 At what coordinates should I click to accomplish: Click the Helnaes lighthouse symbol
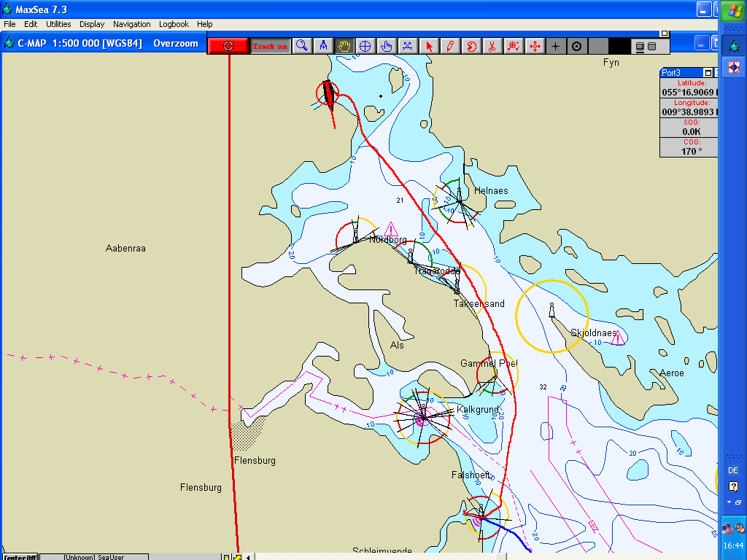pyautogui.click(x=460, y=195)
